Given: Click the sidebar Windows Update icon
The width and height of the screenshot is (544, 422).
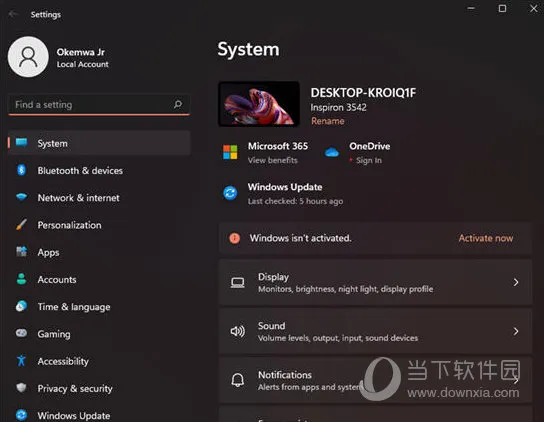Looking at the screenshot, I should (22, 415).
